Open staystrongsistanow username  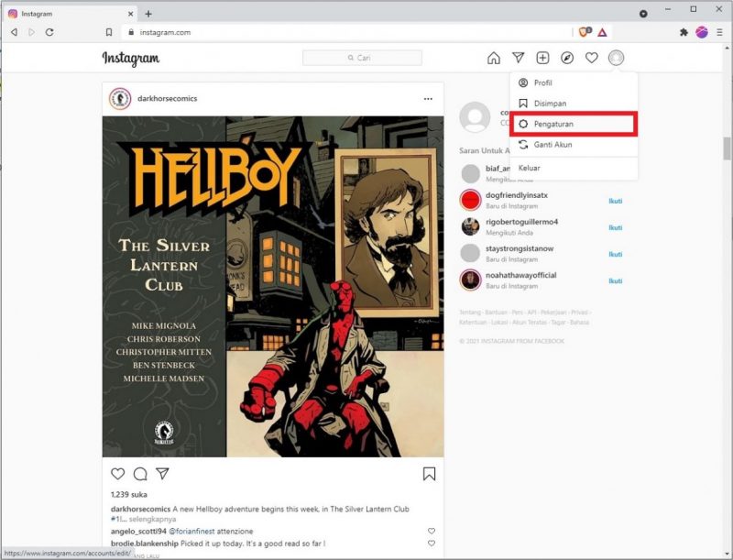(520, 248)
